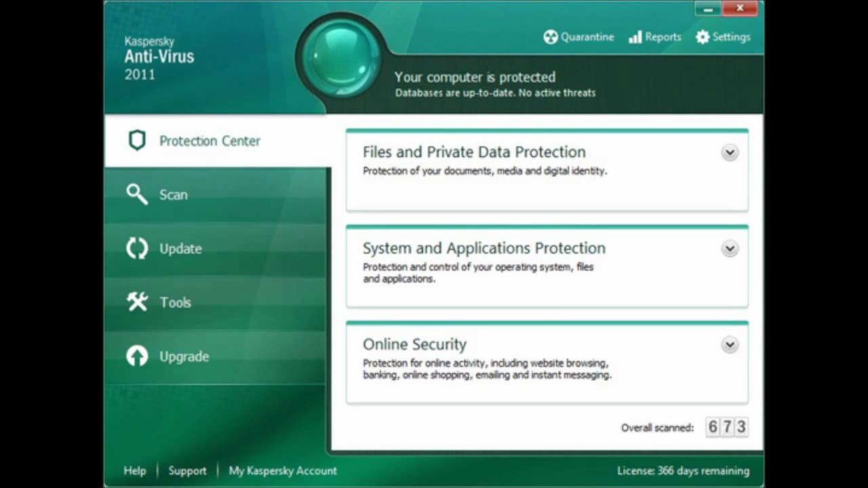Click the Overall scanned counter showing 673

[727, 427]
